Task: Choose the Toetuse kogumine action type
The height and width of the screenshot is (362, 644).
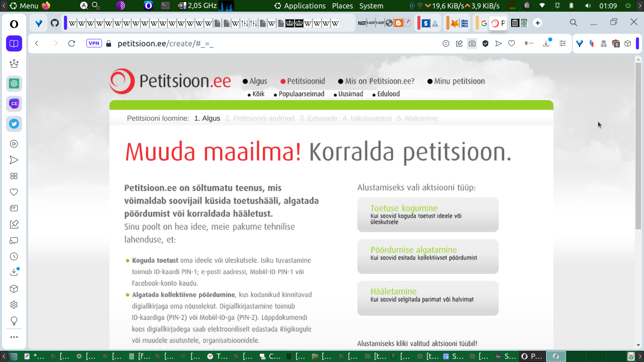Action: coord(428,215)
